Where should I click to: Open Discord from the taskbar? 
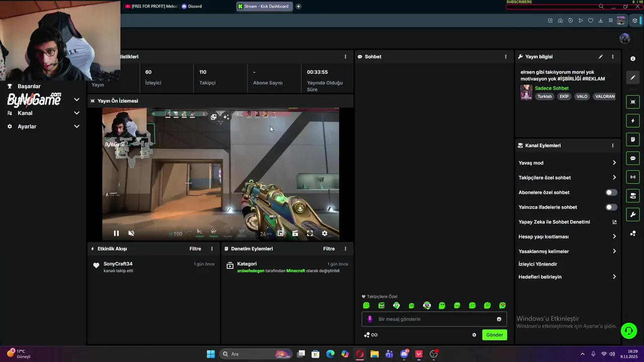click(x=404, y=354)
